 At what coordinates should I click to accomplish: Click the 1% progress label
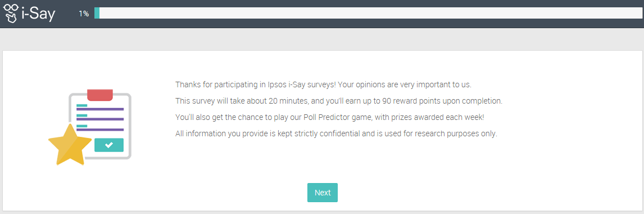click(84, 14)
